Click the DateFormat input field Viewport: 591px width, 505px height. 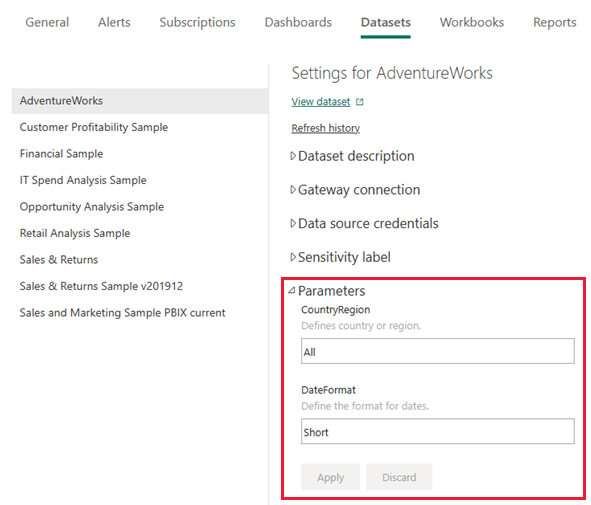[438, 432]
